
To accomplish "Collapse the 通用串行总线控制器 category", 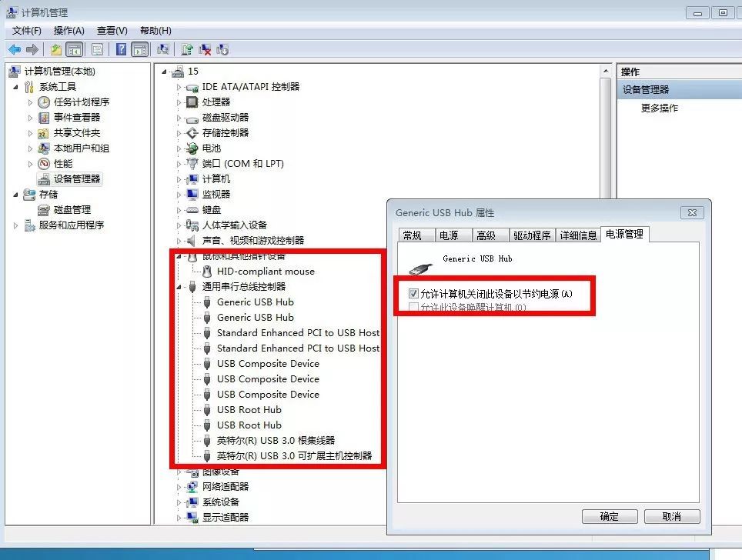I will point(179,287).
